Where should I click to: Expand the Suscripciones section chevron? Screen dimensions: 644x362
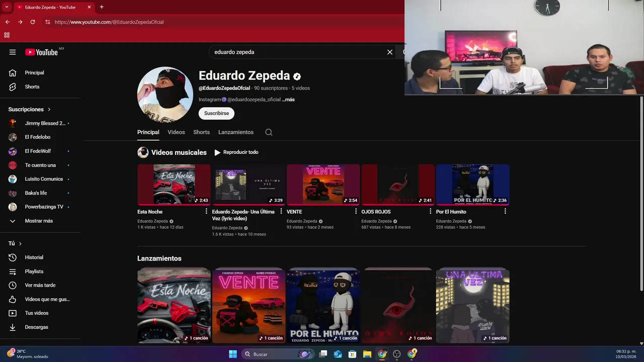(49, 109)
